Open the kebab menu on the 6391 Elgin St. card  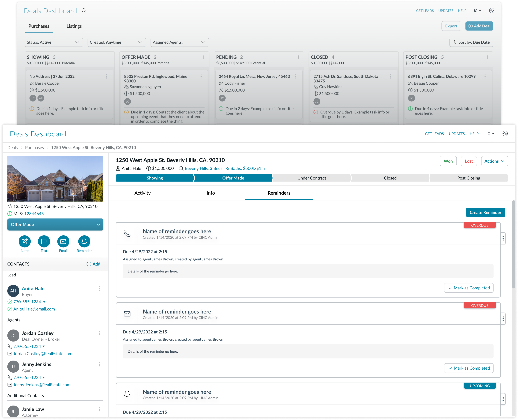pos(485,76)
